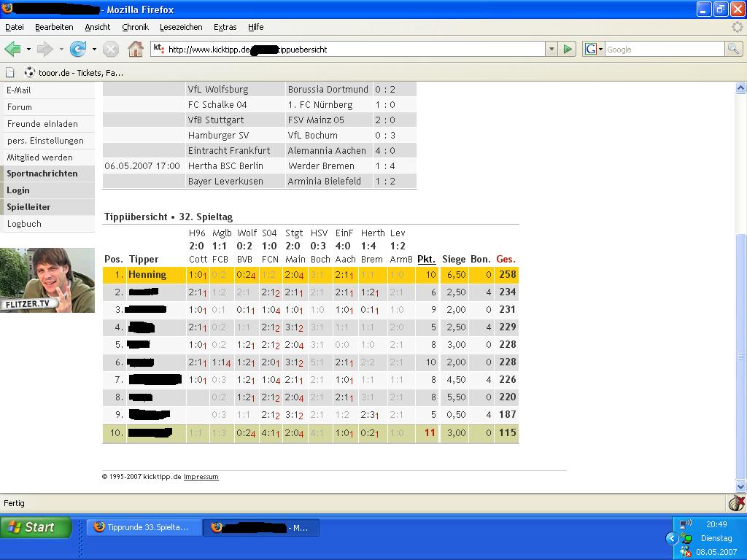Sort by the Pkt. column header
747x560 pixels.
(x=426, y=259)
